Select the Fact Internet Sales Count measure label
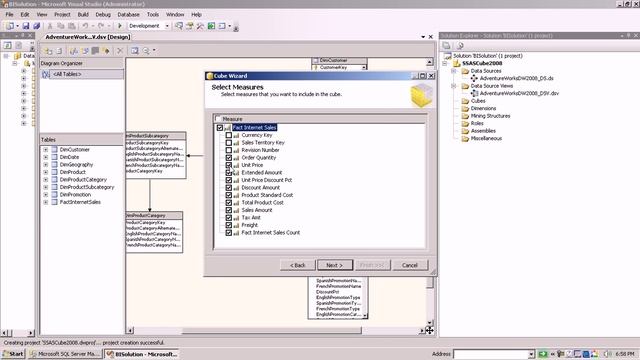 pos(271,233)
